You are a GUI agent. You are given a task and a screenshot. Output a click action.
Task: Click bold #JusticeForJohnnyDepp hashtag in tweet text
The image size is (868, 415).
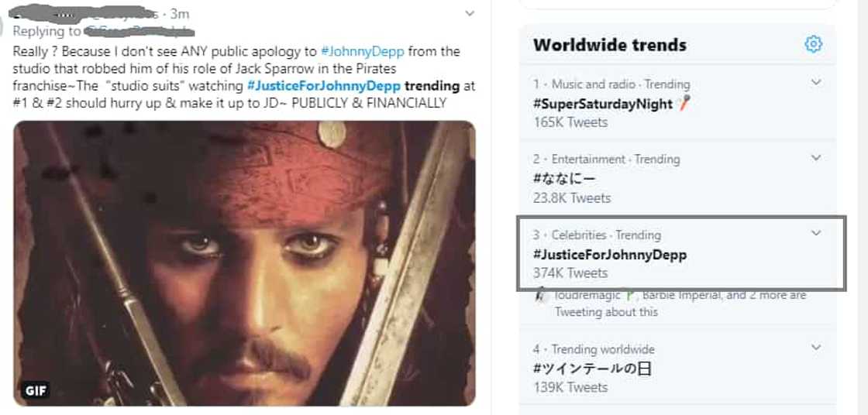[323, 85]
